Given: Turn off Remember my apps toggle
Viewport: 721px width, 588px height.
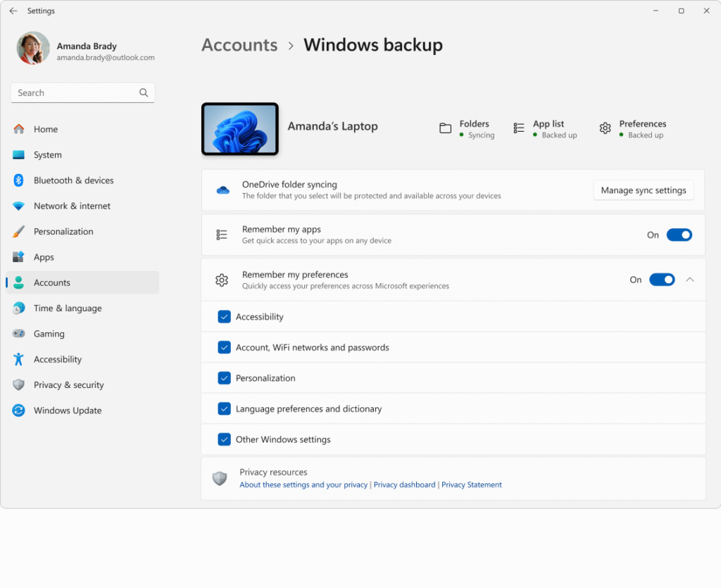Looking at the screenshot, I should [x=679, y=235].
